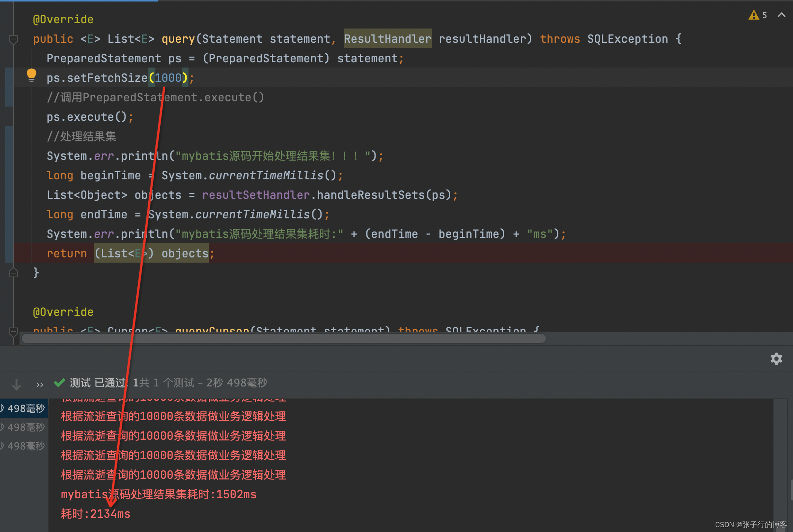Expand the double-chevron more-actions button
Viewport: 793px width, 532px height.
40,385
